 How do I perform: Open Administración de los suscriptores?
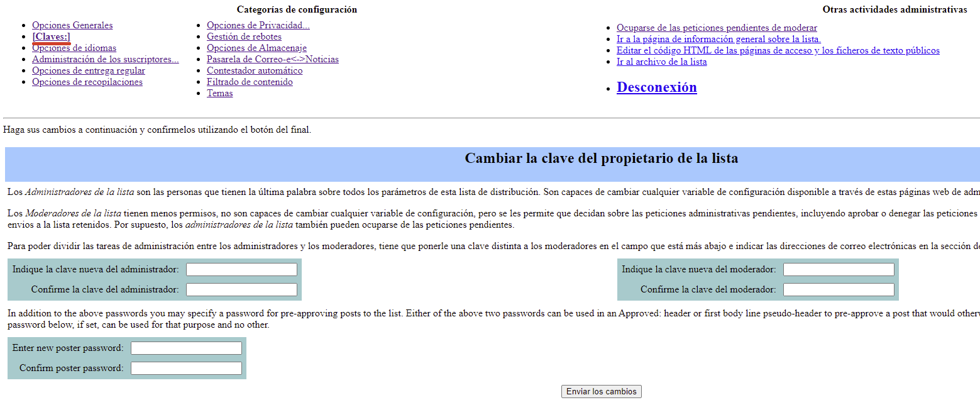[x=106, y=59]
